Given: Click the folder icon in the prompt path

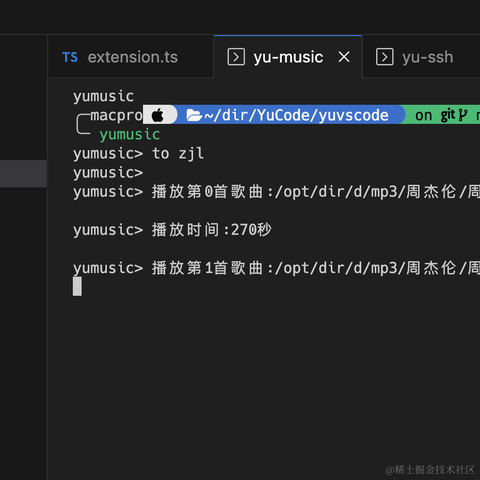Looking at the screenshot, I should pos(194,115).
